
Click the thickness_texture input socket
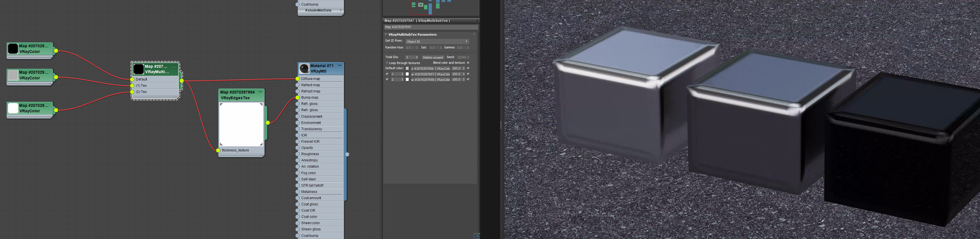click(x=218, y=150)
